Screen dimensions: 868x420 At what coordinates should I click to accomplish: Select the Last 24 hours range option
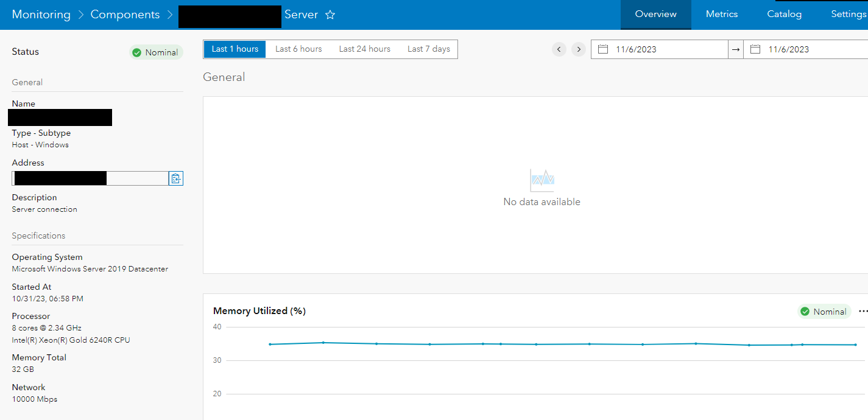[364, 49]
